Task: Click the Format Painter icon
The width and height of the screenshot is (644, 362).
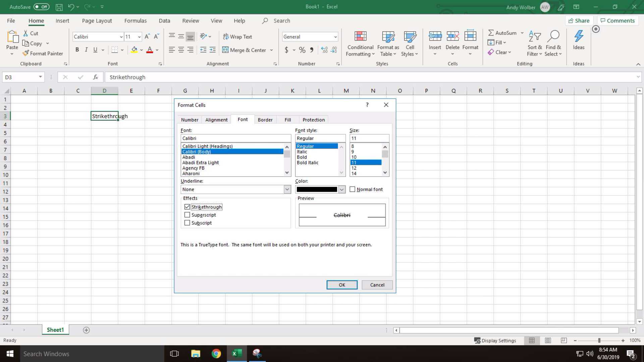Action: coord(26,53)
